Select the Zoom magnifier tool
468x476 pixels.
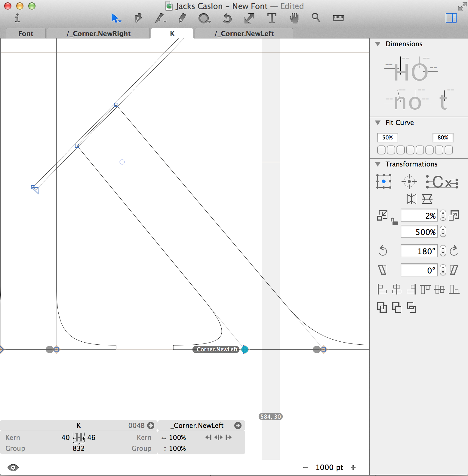(316, 18)
